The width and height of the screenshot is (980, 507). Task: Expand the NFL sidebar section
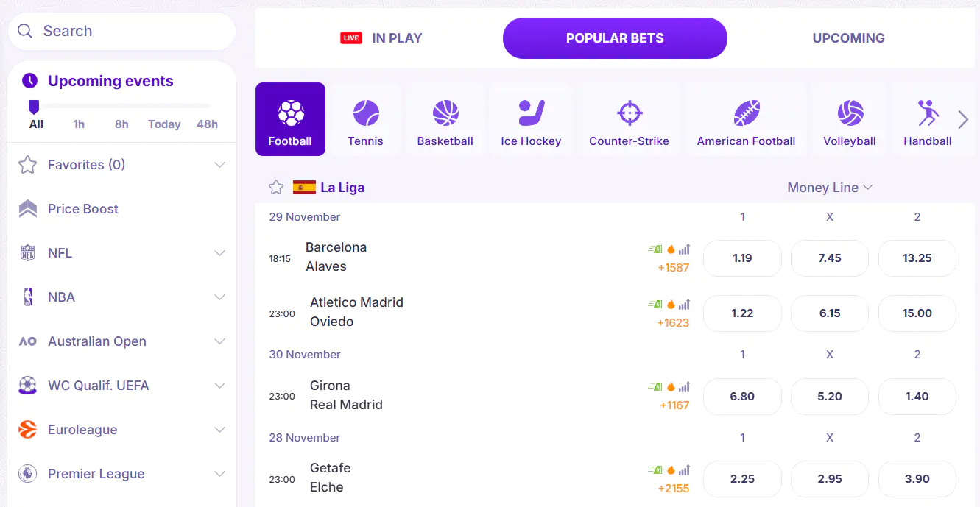click(x=219, y=253)
